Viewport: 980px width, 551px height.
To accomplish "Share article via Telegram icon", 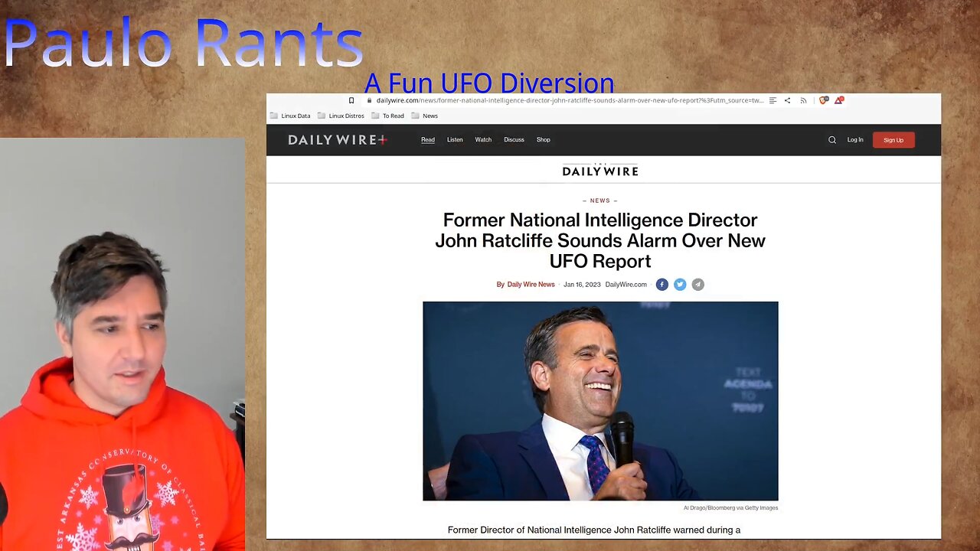I will click(697, 285).
